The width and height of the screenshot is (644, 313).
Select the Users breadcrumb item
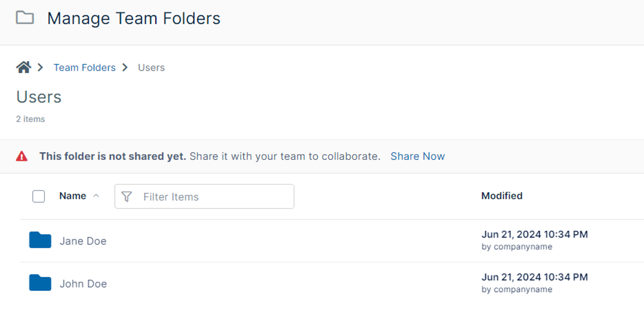(151, 67)
